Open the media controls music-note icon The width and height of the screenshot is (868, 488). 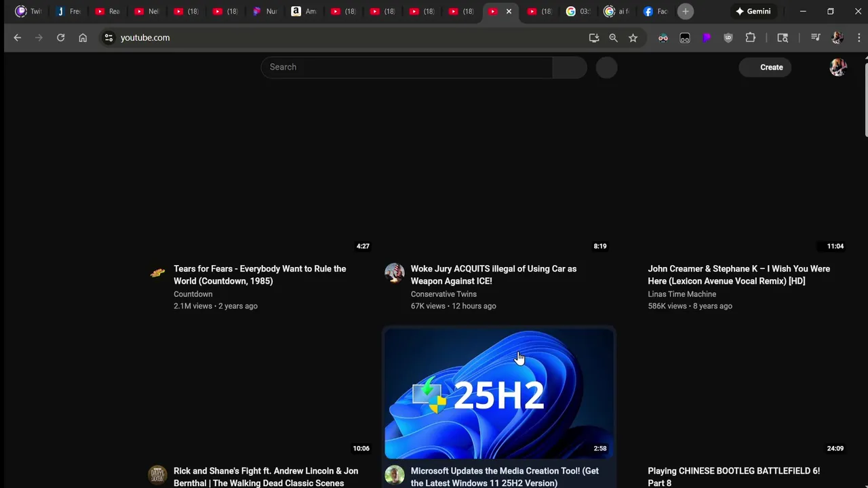(816, 38)
